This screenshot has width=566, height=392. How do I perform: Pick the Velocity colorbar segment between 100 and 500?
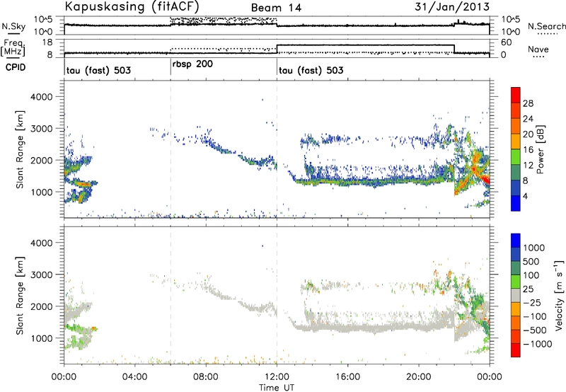click(516, 268)
